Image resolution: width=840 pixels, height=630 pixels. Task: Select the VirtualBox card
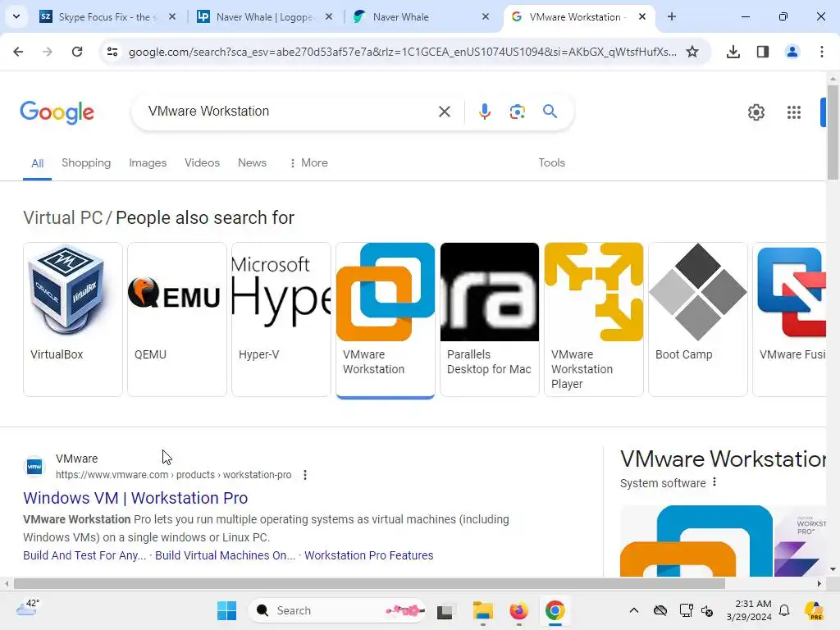(x=73, y=319)
